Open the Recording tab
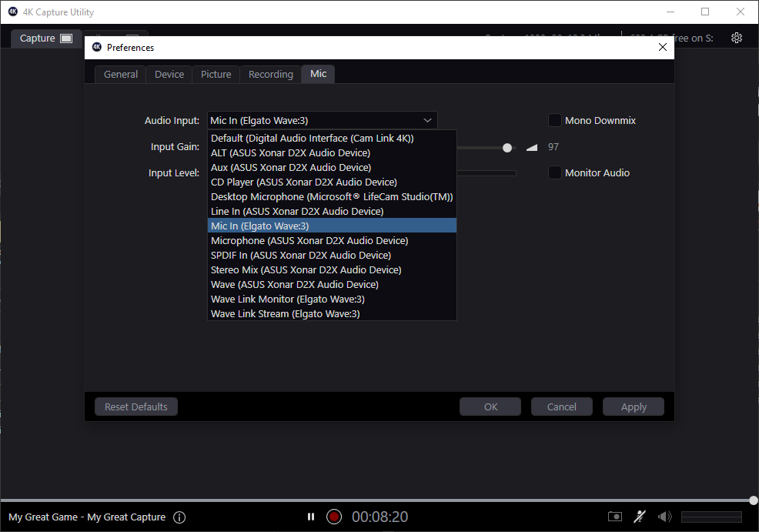Image resolution: width=759 pixels, height=532 pixels. point(271,74)
